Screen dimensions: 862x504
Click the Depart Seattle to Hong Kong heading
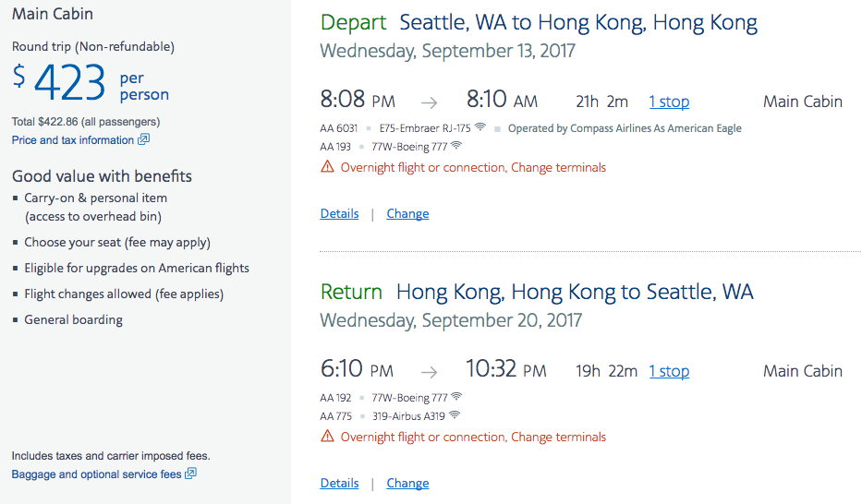tap(539, 23)
